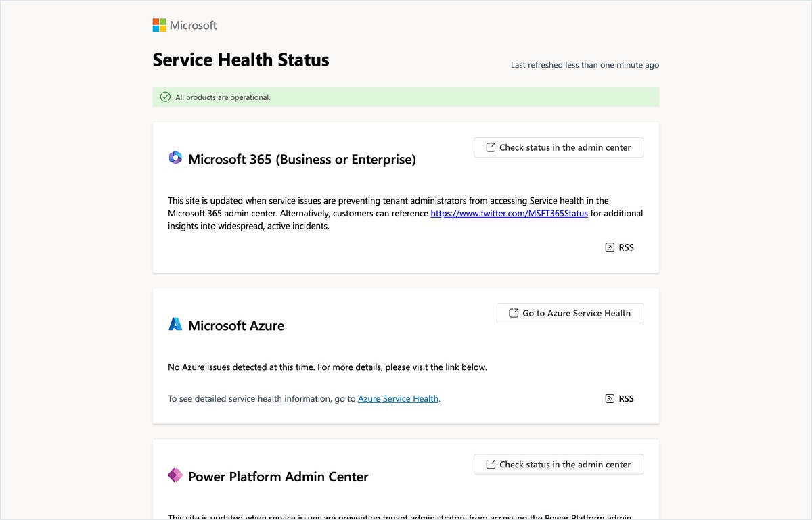Click the Service Health Status heading

[x=241, y=60]
